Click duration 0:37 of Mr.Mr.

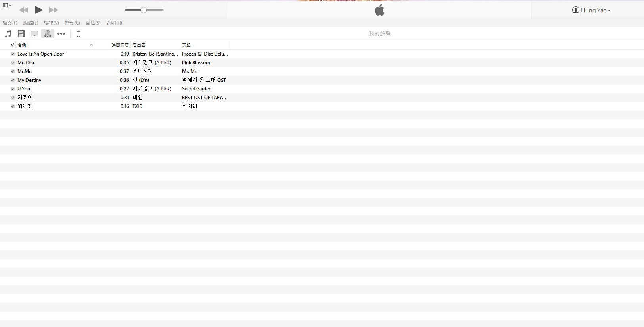(x=125, y=71)
